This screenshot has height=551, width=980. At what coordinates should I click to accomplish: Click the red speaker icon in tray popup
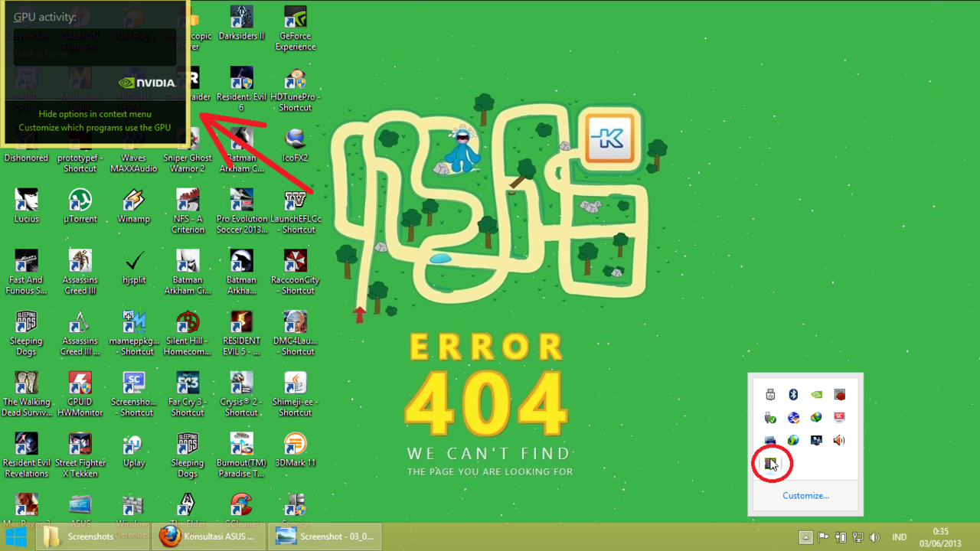[x=839, y=440]
